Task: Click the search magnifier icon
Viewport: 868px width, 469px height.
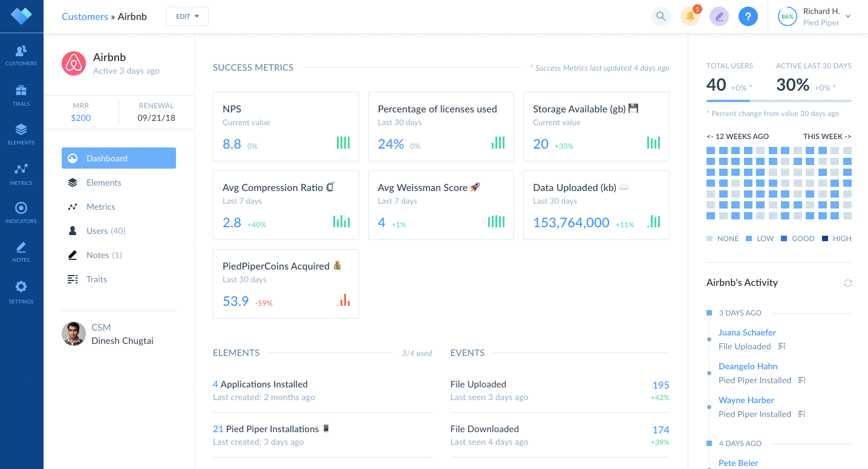Action: pos(661,16)
